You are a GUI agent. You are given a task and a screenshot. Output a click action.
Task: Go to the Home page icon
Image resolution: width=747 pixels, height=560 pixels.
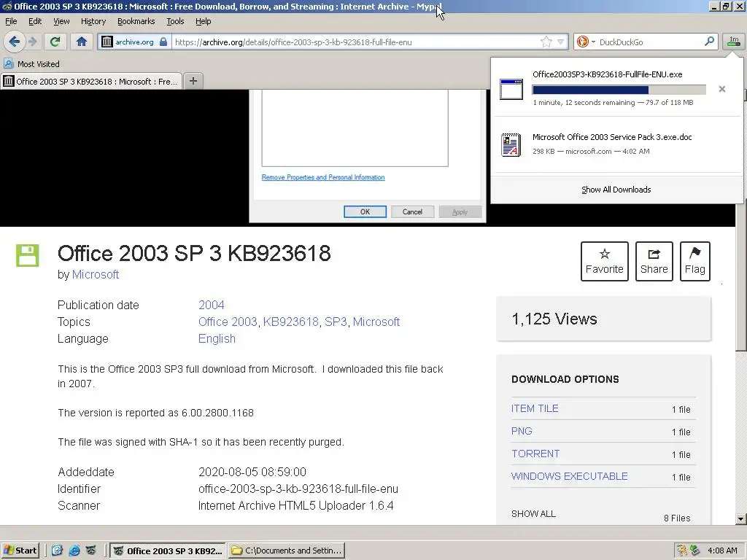(82, 42)
